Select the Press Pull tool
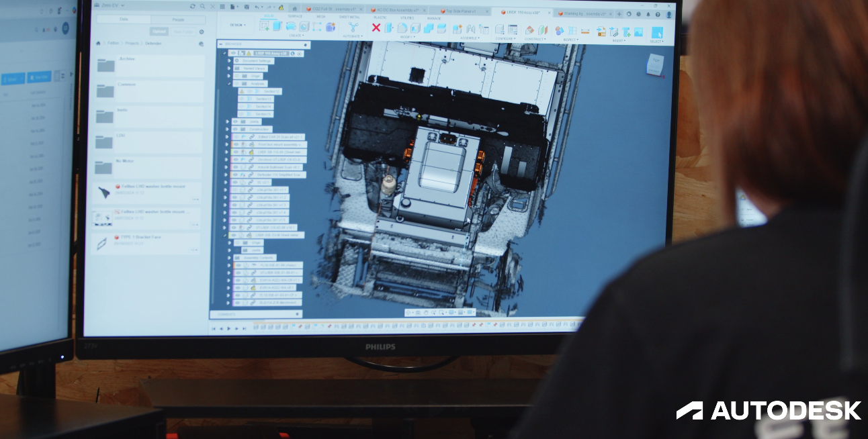 [388, 28]
